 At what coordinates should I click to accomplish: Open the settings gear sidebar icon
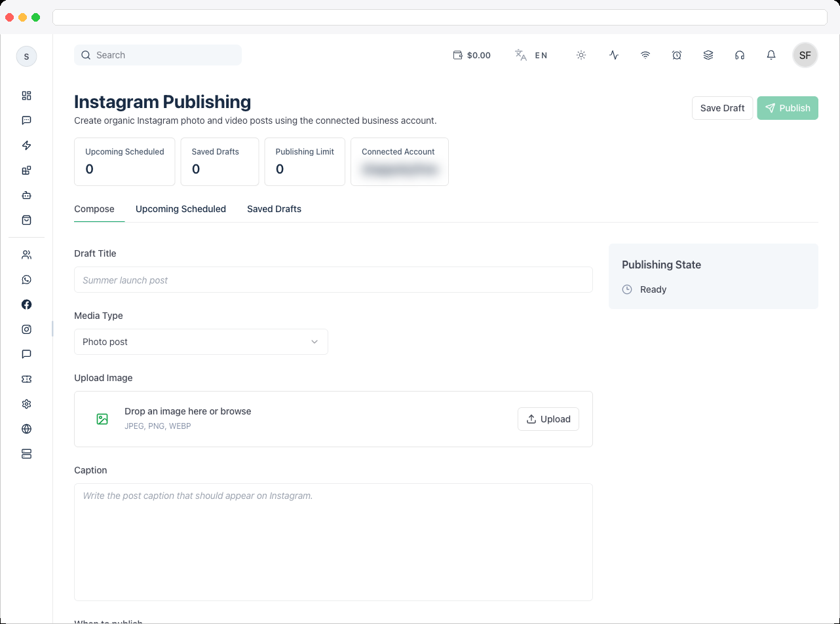tap(26, 404)
